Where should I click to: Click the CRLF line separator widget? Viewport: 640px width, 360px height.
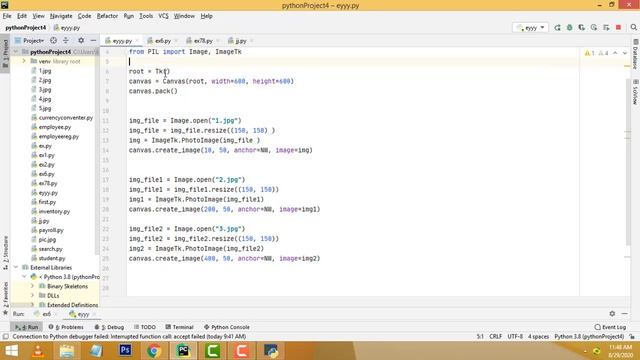coord(496,337)
